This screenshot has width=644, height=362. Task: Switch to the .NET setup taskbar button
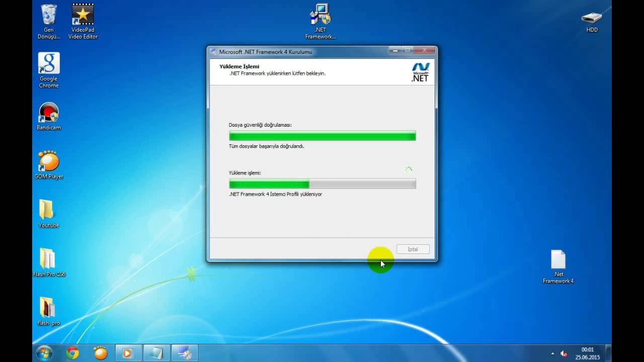(185, 353)
